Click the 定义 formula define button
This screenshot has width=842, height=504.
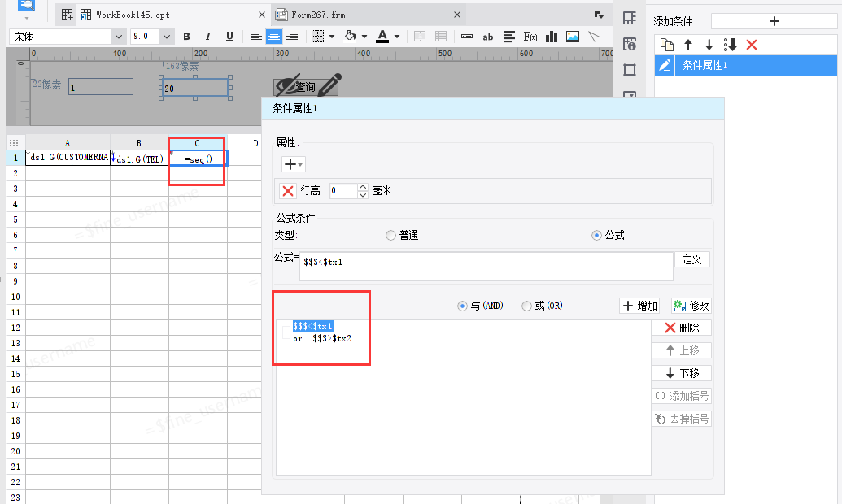691,260
